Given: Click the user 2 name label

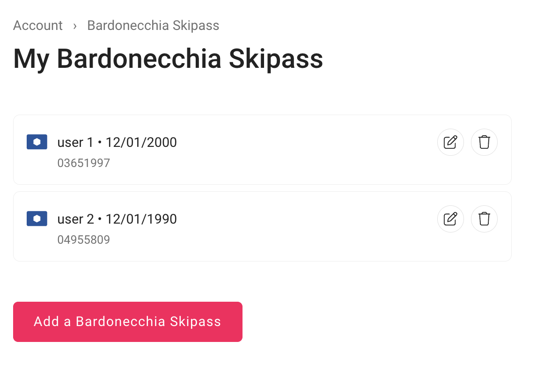Looking at the screenshot, I should tap(76, 219).
